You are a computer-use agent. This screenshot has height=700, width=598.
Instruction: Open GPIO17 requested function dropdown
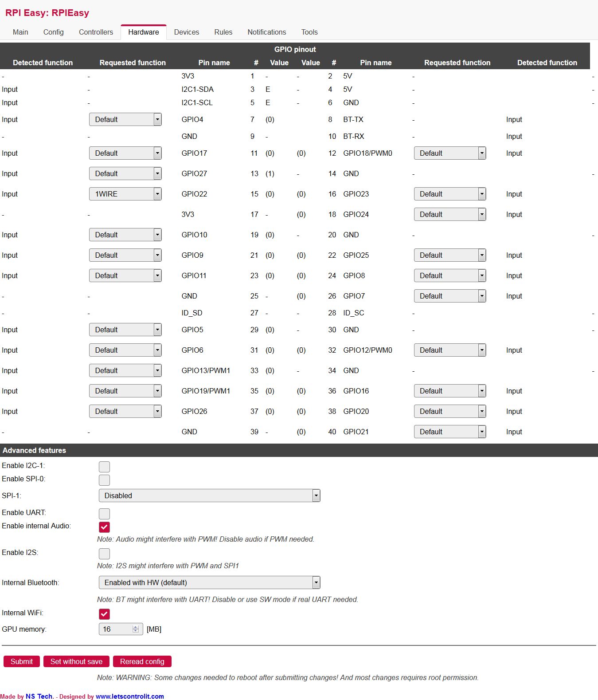125,153
